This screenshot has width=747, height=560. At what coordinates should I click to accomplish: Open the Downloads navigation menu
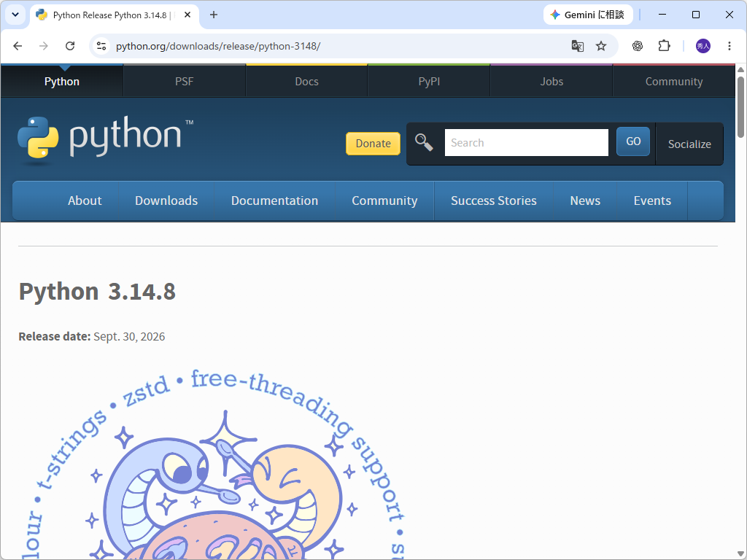point(166,201)
